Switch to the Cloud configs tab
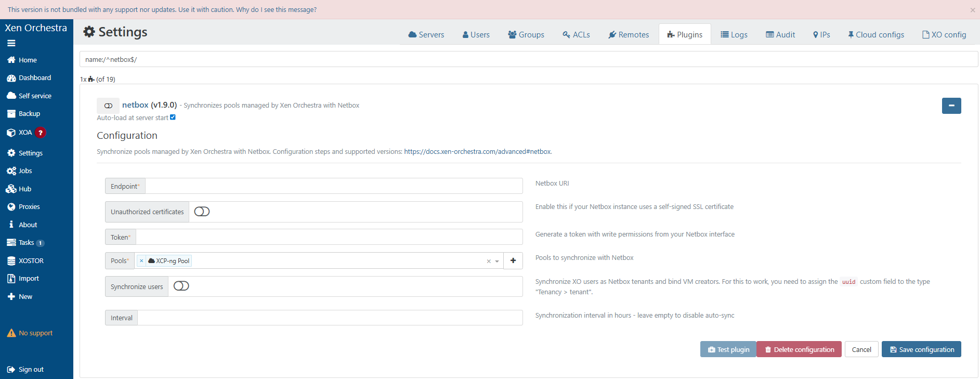This screenshot has height=379, width=980. tap(876, 35)
